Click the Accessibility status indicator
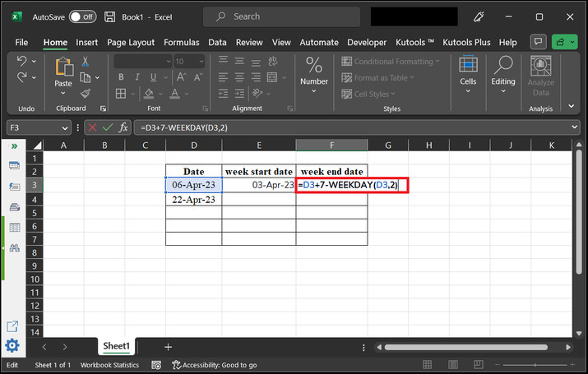Viewport: 588px width, 374px height. tap(214, 365)
